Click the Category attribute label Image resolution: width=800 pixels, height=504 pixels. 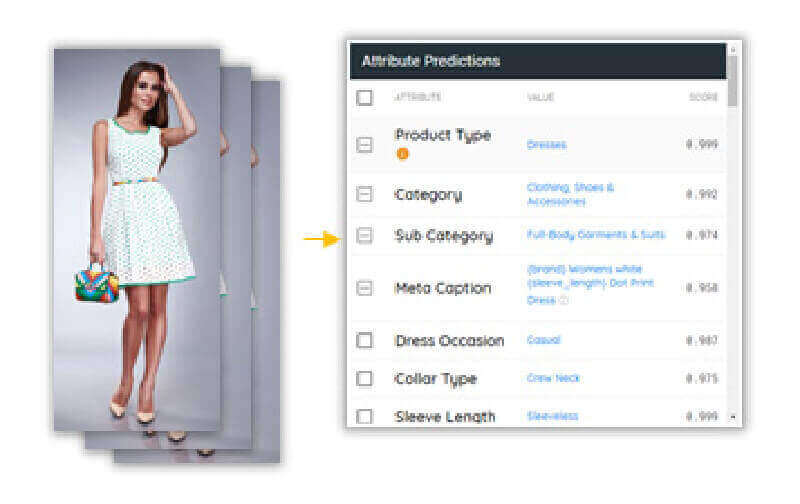[428, 195]
